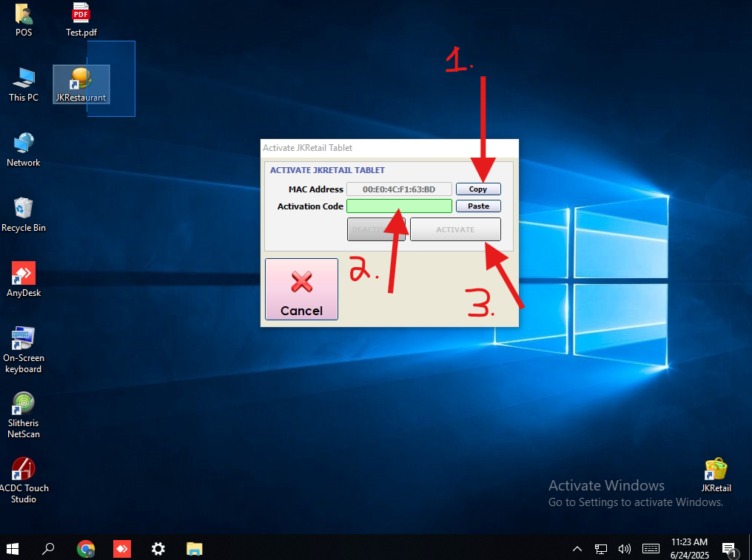
Task: Open Settings gear in the taskbar
Action: point(158,548)
